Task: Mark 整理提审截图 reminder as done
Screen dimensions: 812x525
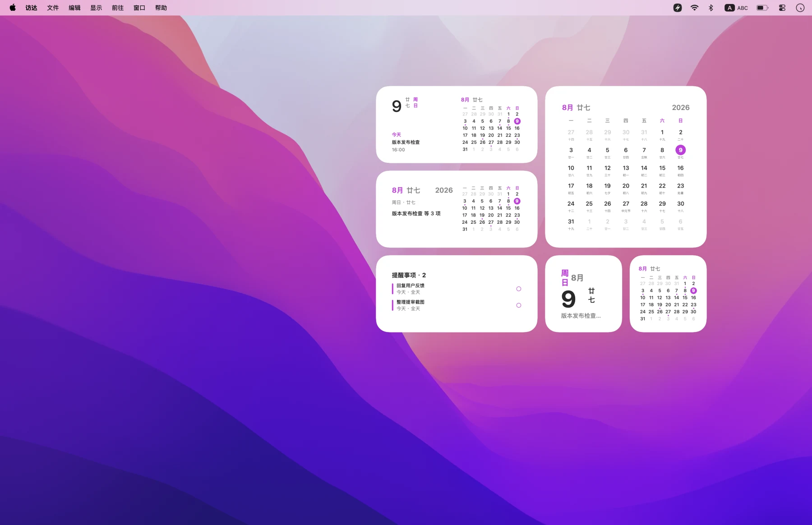Action: coord(519,305)
